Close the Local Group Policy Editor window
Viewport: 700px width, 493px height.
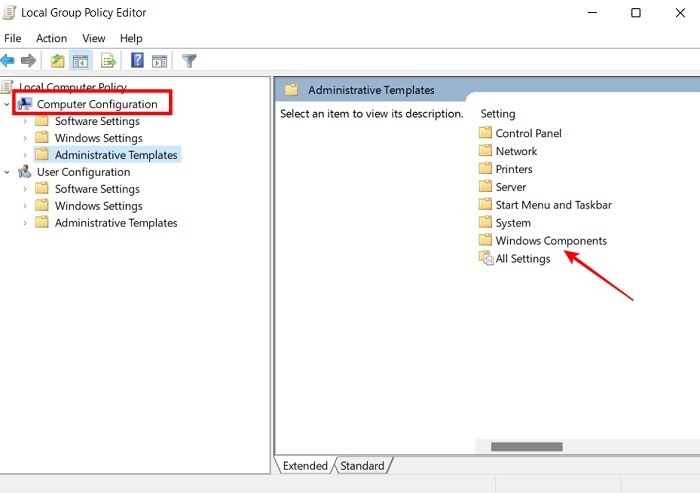click(680, 13)
